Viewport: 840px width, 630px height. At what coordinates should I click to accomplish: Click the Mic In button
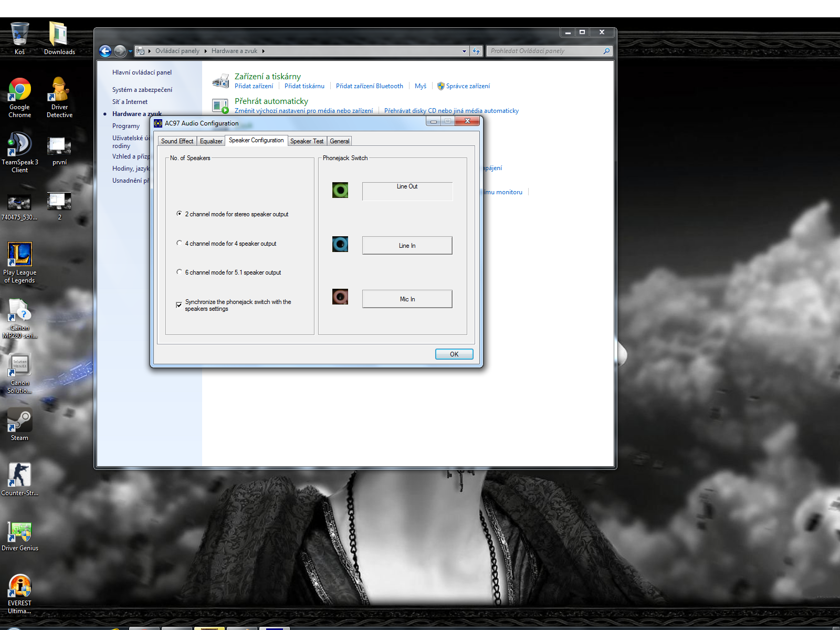click(407, 299)
